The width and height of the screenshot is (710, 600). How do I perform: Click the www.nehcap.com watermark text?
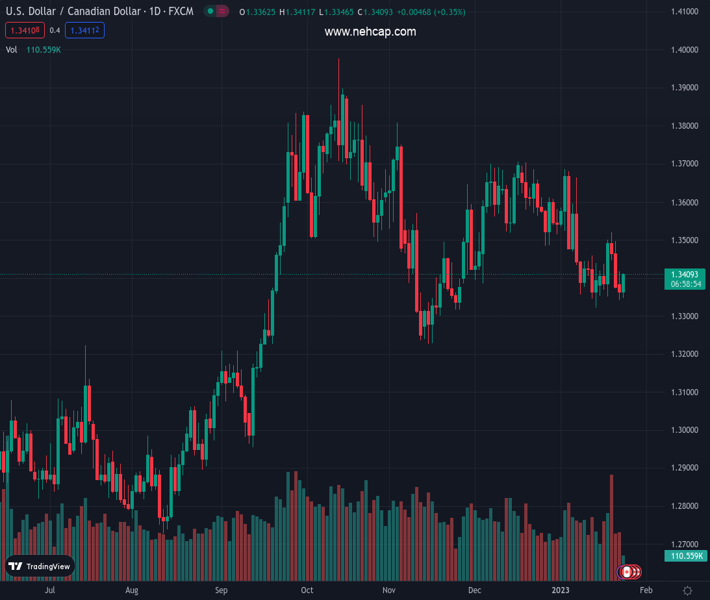pyautogui.click(x=370, y=32)
